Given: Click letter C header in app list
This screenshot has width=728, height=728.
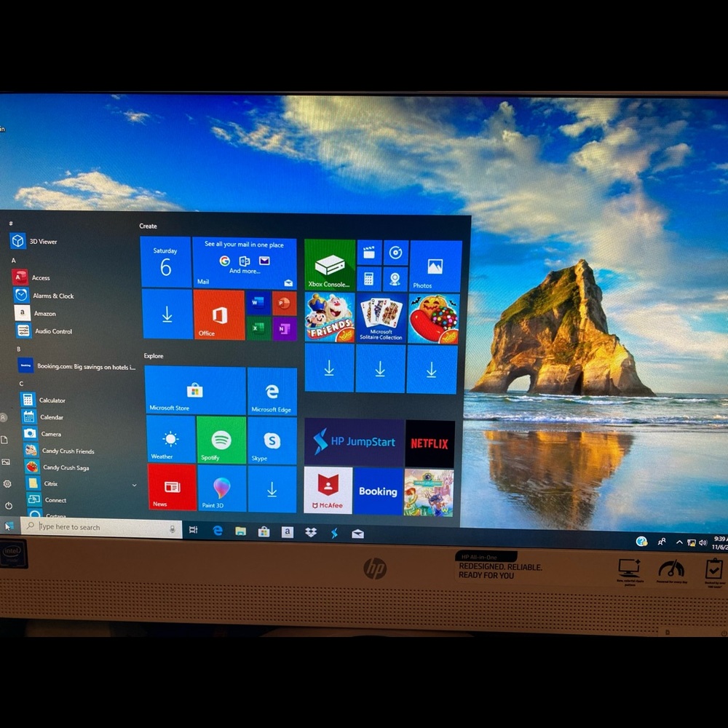Looking at the screenshot, I should coord(21,384).
